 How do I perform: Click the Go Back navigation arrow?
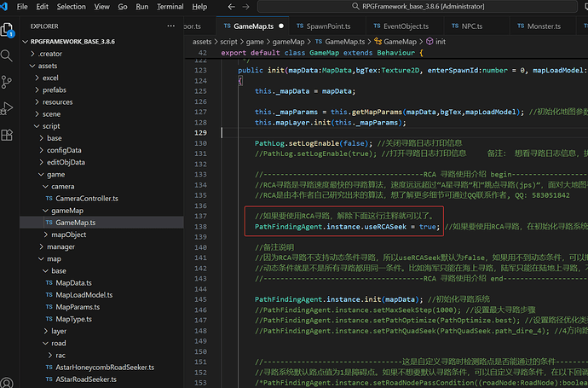click(231, 7)
